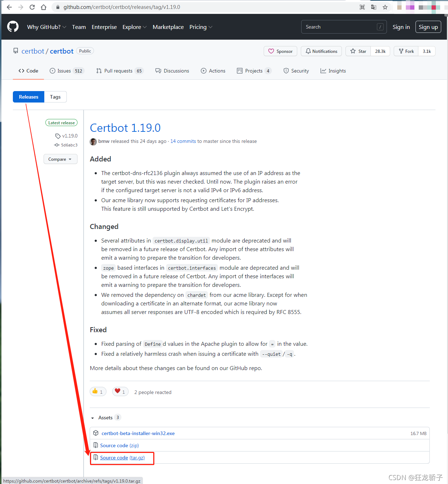Click the Sponsor button
The height and width of the screenshot is (484, 448).
point(280,51)
